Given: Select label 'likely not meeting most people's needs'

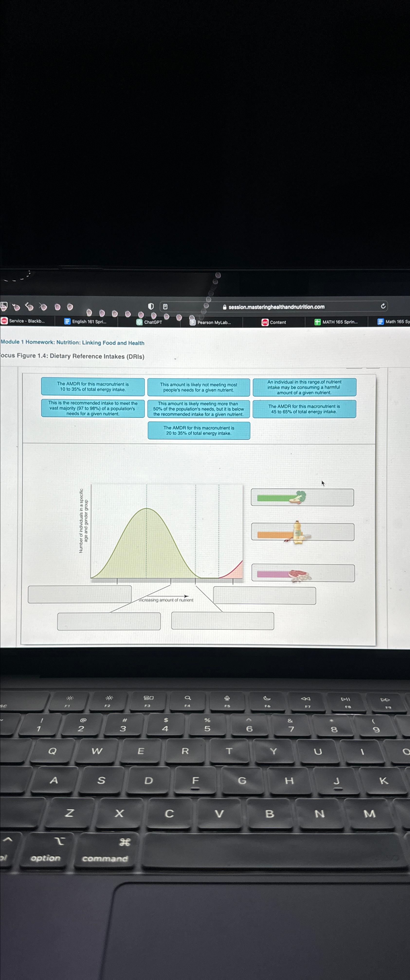Looking at the screenshot, I should tap(199, 387).
